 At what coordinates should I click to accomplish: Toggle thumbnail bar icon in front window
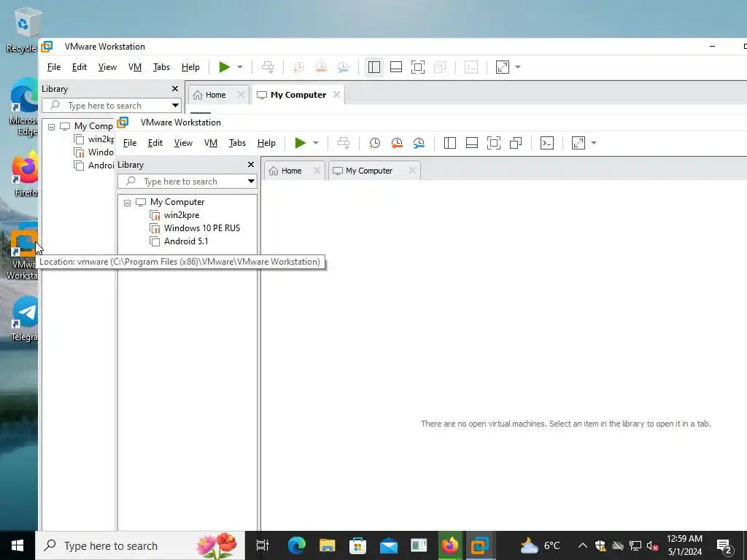point(472,143)
